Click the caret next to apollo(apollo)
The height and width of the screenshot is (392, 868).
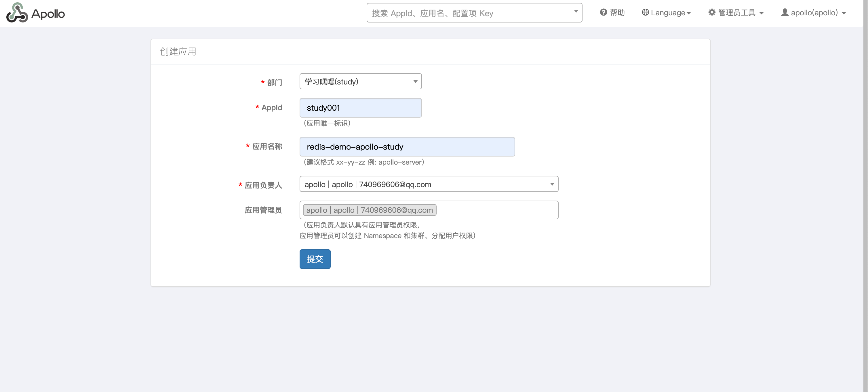click(844, 14)
